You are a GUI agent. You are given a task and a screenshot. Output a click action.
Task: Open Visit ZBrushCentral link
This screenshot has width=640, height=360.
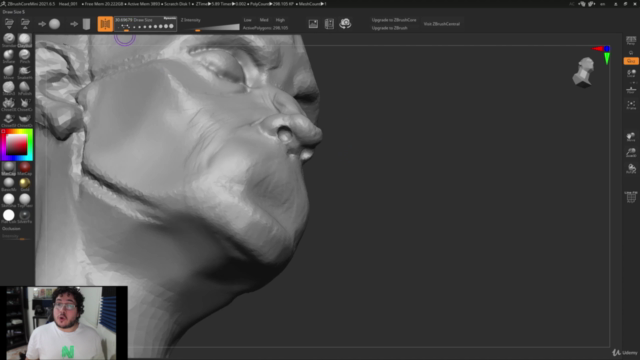pyautogui.click(x=442, y=24)
